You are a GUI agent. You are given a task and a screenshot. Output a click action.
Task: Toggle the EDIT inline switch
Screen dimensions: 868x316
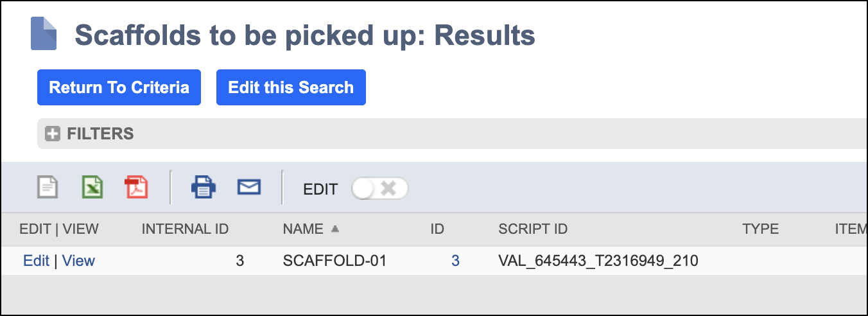pyautogui.click(x=379, y=189)
